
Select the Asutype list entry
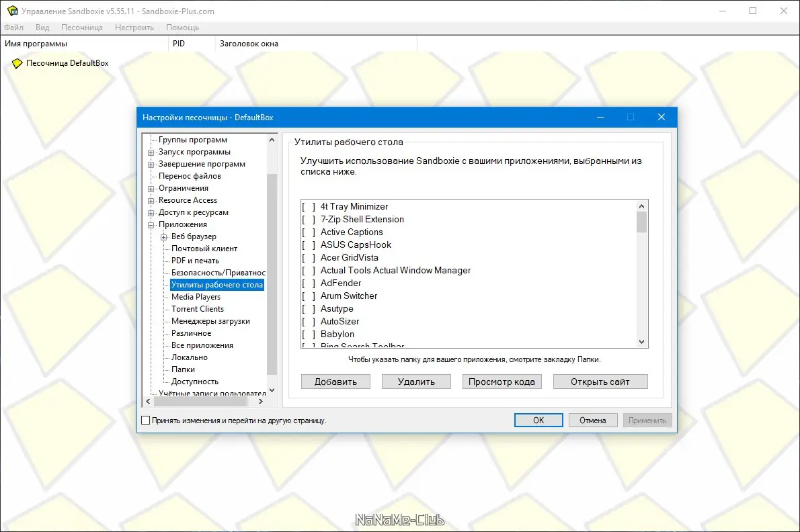coord(337,309)
